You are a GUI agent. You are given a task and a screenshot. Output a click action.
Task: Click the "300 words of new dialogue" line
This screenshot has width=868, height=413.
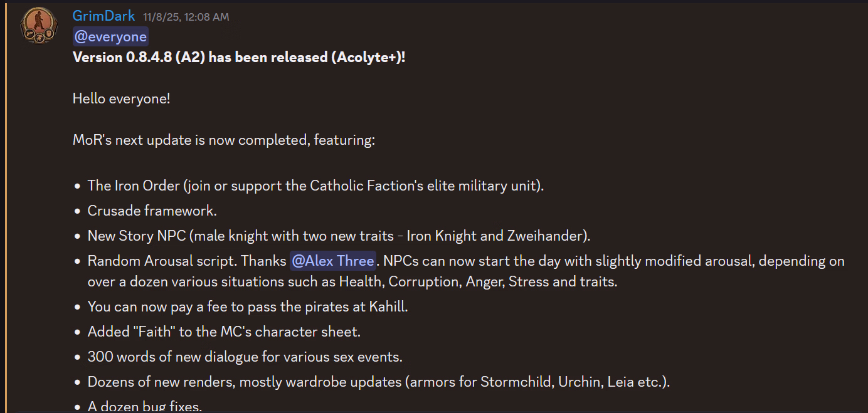click(245, 357)
